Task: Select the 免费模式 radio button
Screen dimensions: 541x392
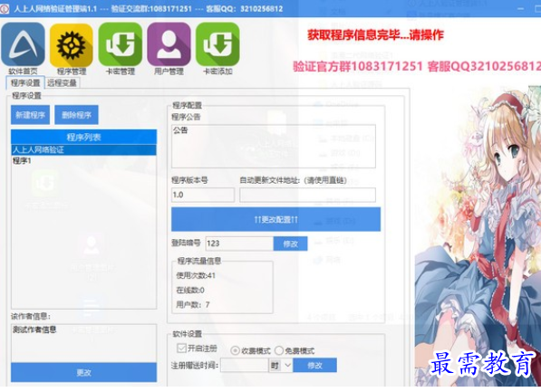Action: point(279,350)
